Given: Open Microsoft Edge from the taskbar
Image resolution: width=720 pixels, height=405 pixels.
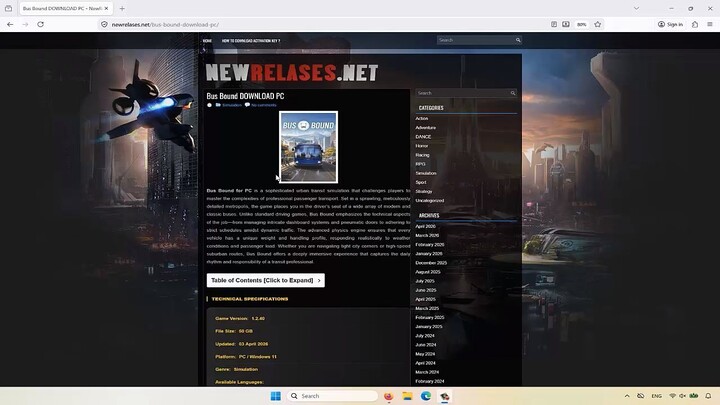Looking at the screenshot, I should coord(426,396).
